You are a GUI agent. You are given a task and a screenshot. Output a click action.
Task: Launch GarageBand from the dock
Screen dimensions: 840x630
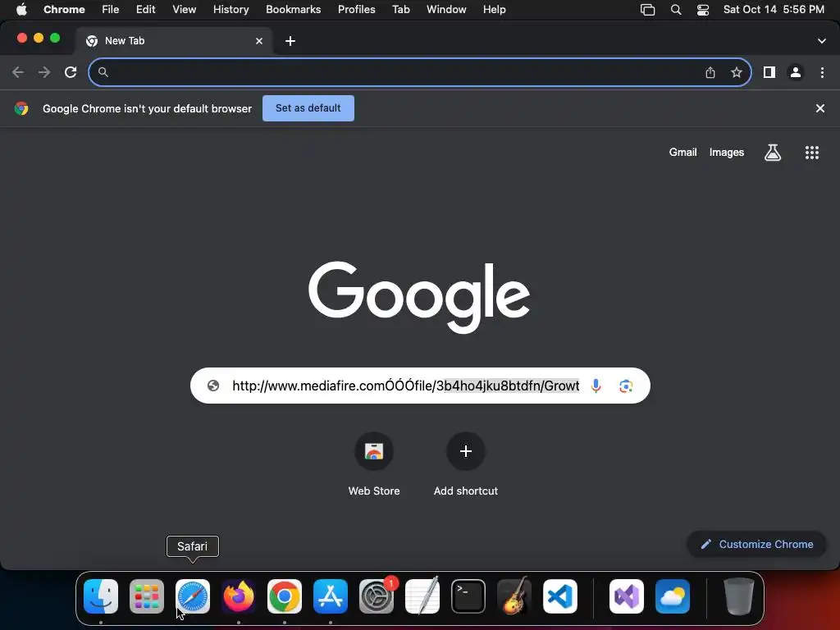514,596
